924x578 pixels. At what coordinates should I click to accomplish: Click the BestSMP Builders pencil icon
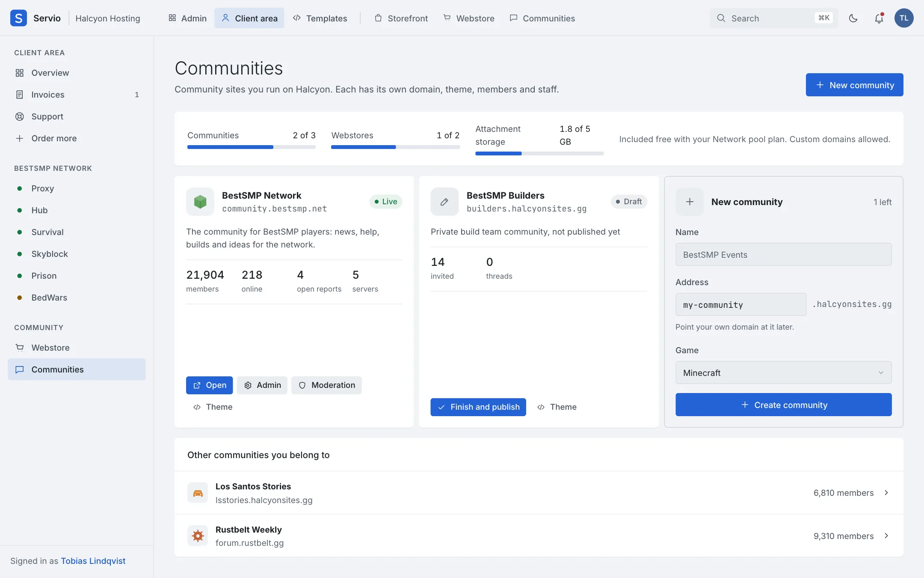click(444, 202)
